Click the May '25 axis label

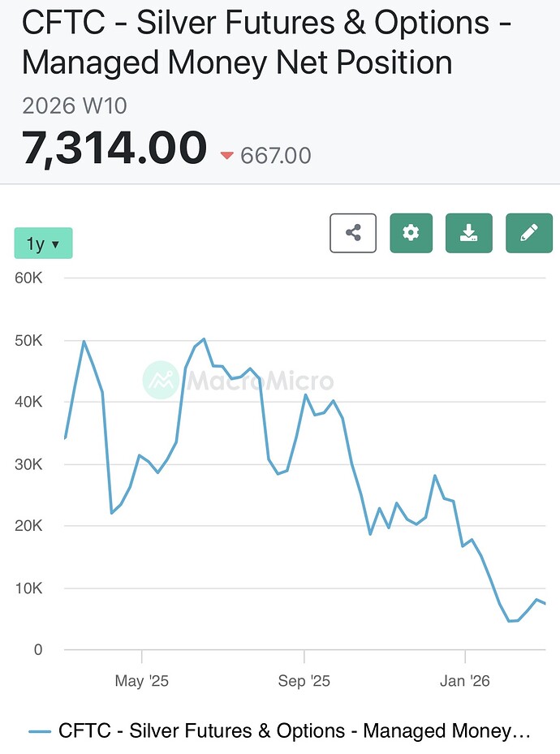tap(141, 680)
